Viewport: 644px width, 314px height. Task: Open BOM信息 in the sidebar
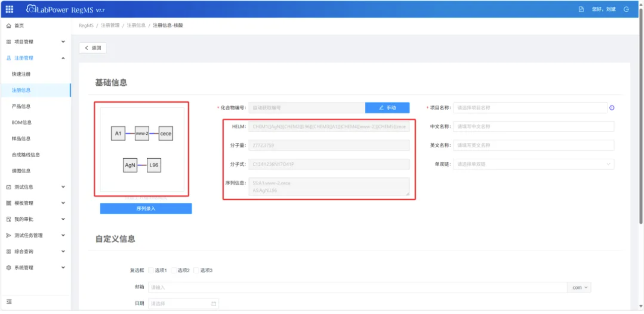click(22, 123)
